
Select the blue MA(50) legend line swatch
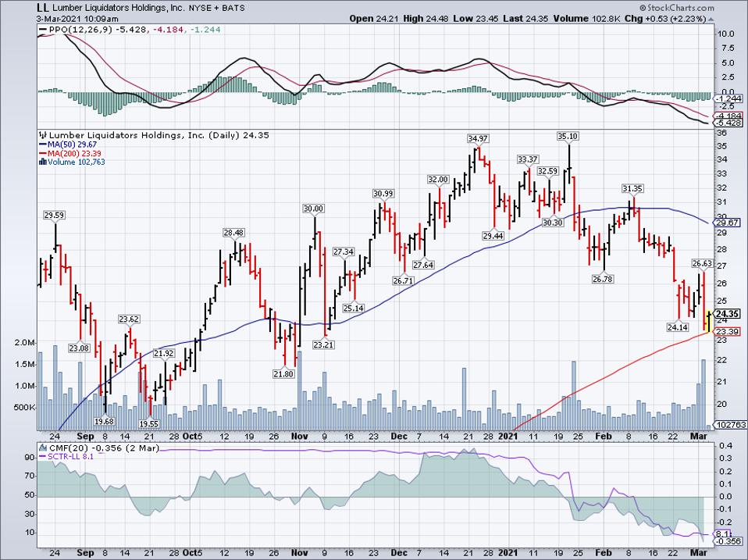coord(42,144)
